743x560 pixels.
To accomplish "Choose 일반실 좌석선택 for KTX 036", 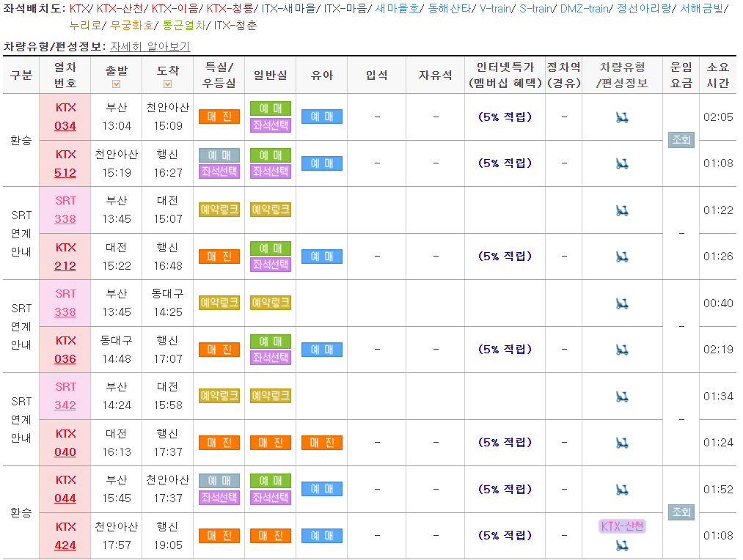I will 271,358.
